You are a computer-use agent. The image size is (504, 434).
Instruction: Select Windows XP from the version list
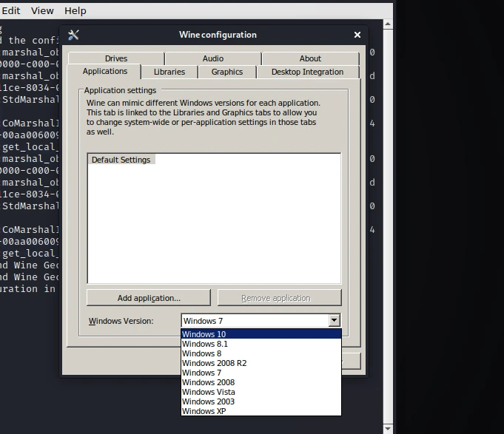204,411
